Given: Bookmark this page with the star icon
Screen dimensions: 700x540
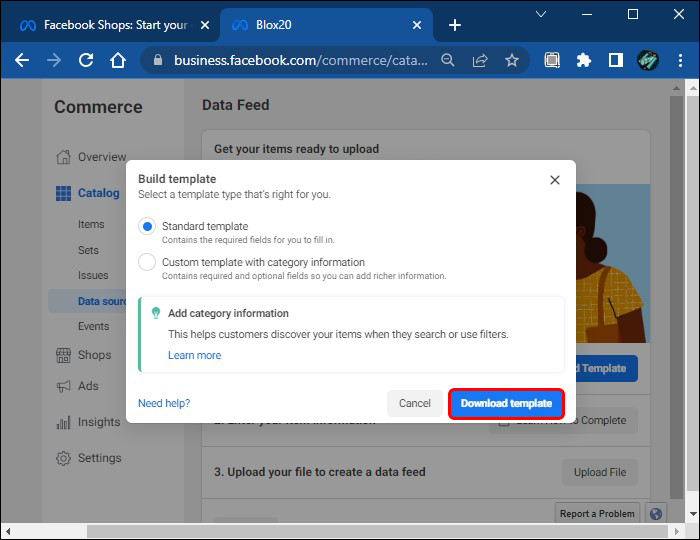Looking at the screenshot, I should (512, 60).
